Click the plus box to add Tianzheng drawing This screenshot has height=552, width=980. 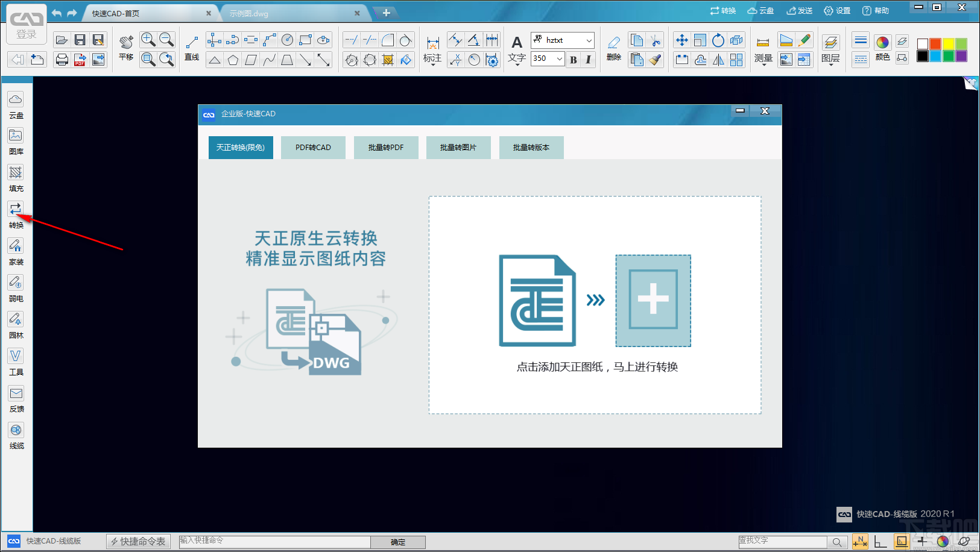coord(653,300)
